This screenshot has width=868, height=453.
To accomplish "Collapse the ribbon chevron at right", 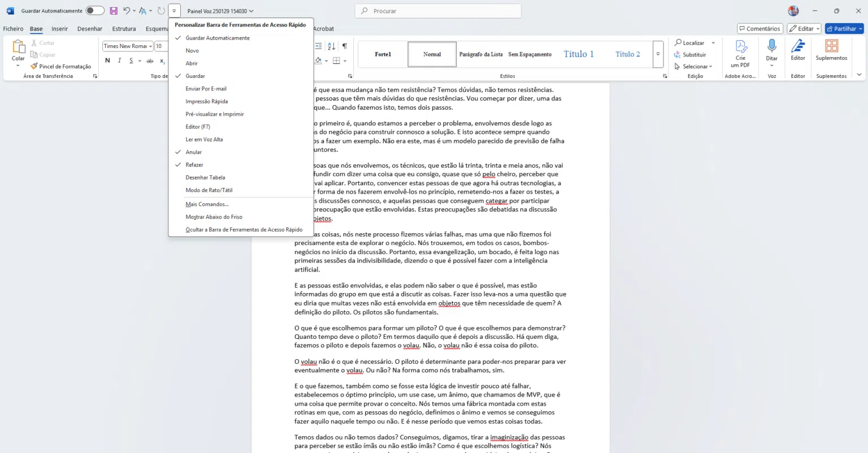I will [859, 75].
